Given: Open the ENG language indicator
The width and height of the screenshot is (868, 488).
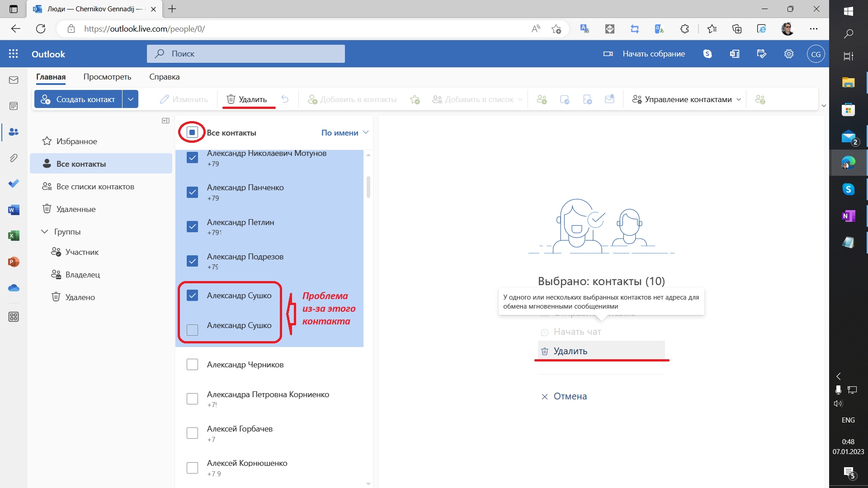Looking at the screenshot, I should (848, 420).
